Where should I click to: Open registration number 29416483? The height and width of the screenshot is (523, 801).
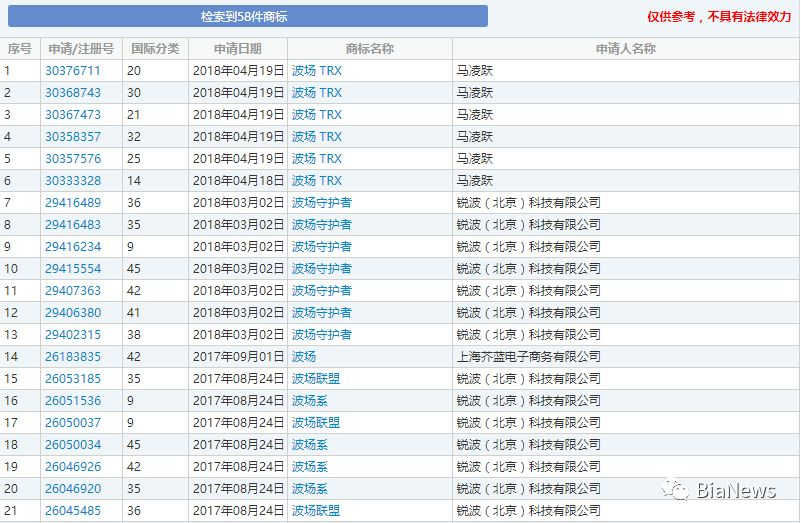click(x=73, y=224)
